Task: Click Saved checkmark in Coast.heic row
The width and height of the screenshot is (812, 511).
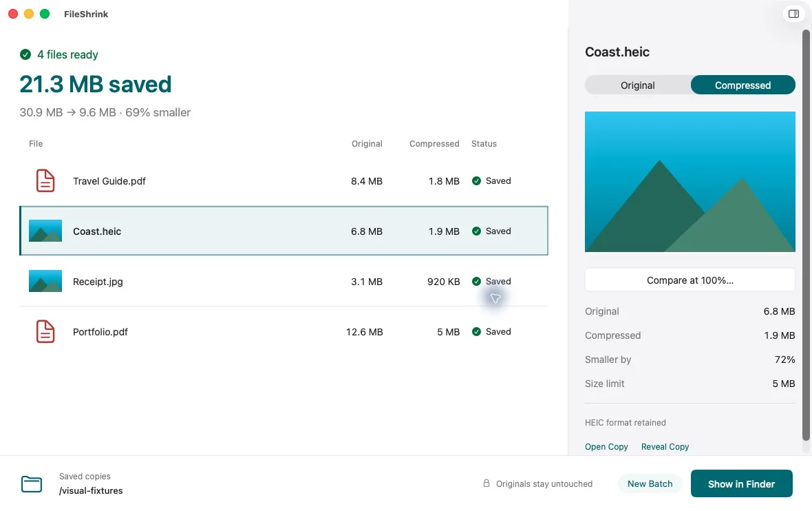Action: (x=476, y=231)
